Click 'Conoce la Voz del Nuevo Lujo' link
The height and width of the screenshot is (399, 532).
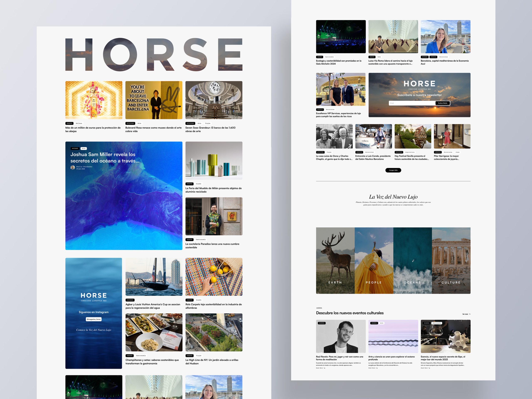[x=94, y=330]
